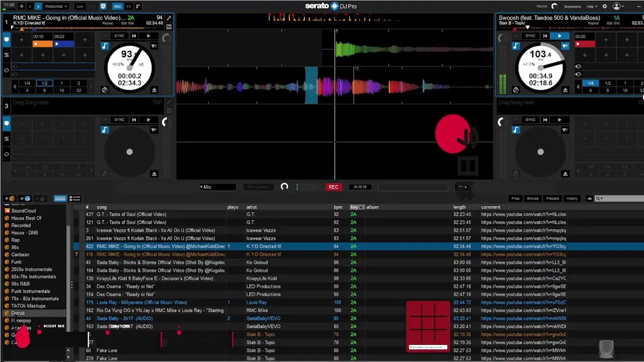This screenshot has width=644, height=362.
Task: Eject the track from deck 1
Action: (154, 90)
